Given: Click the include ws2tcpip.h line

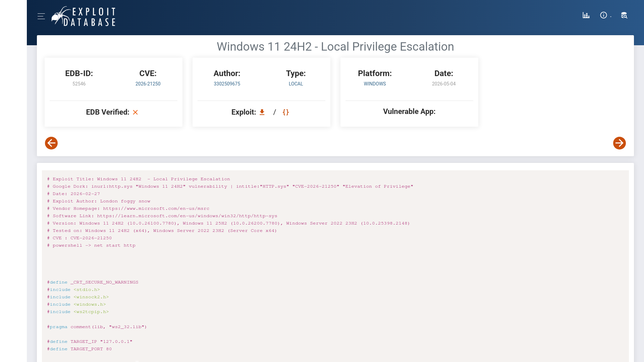Looking at the screenshot, I should 78,312.
